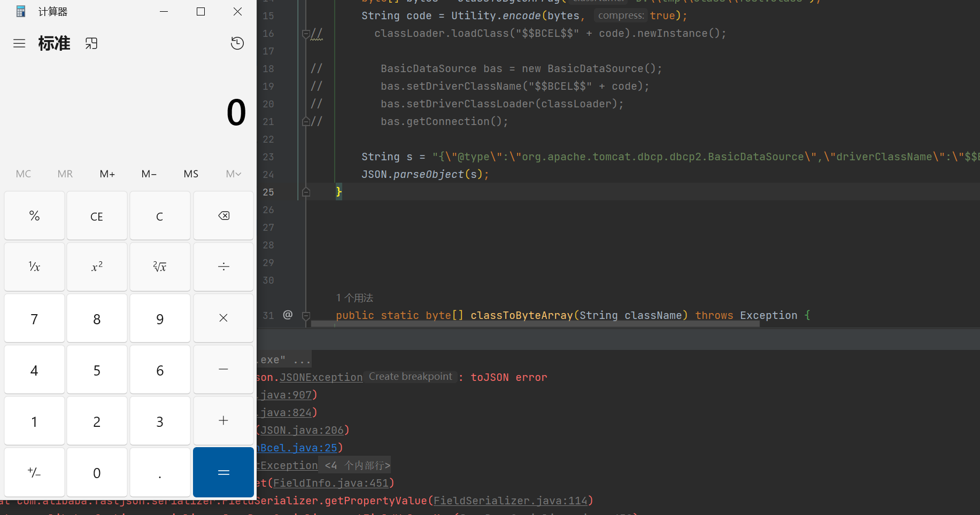Click the calculator display showing 0

[236, 112]
